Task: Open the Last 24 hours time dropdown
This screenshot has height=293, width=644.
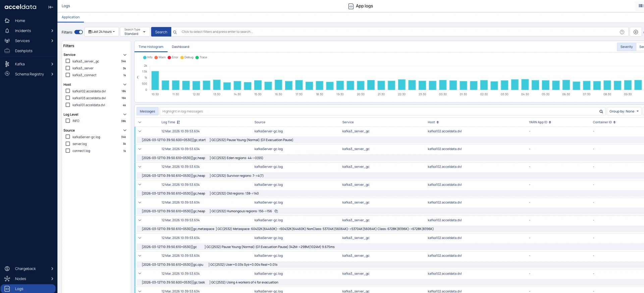Action: 101,32
